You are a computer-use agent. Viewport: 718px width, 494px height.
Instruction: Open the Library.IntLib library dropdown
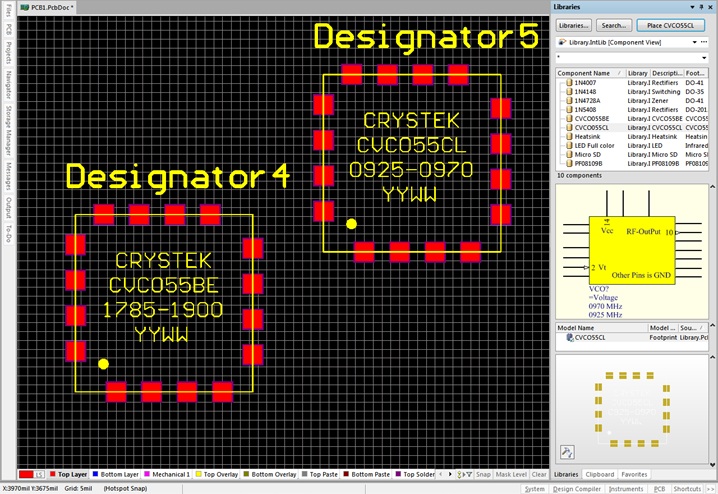coord(695,42)
